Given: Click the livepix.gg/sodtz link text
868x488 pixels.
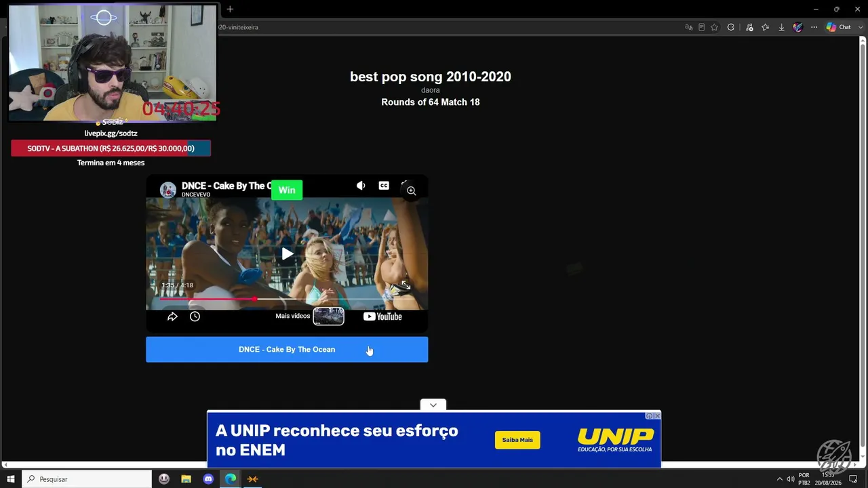Looking at the screenshot, I should coord(111,134).
